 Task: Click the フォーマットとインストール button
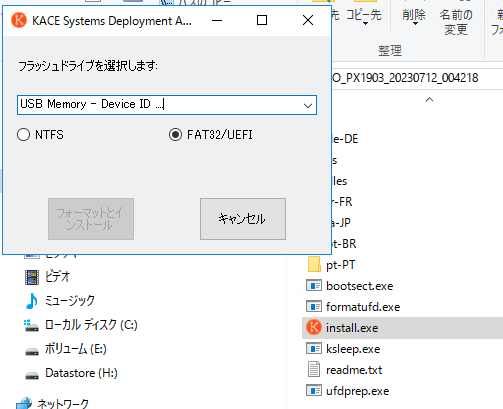pos(91,219)
